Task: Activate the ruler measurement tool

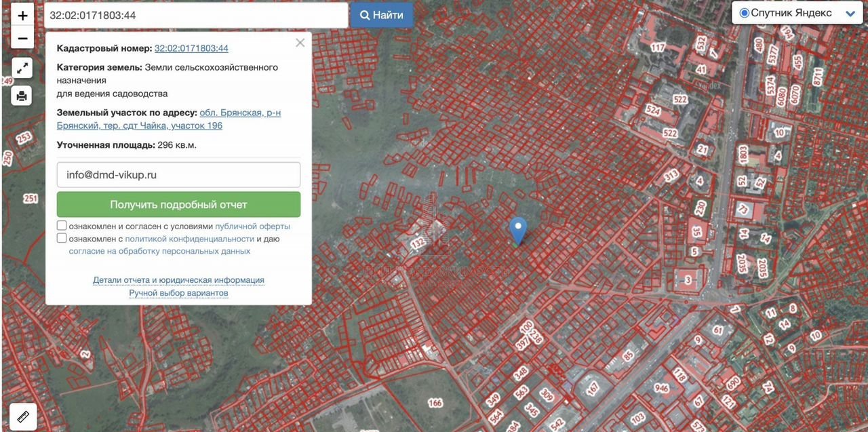Action: pos(22,416)
